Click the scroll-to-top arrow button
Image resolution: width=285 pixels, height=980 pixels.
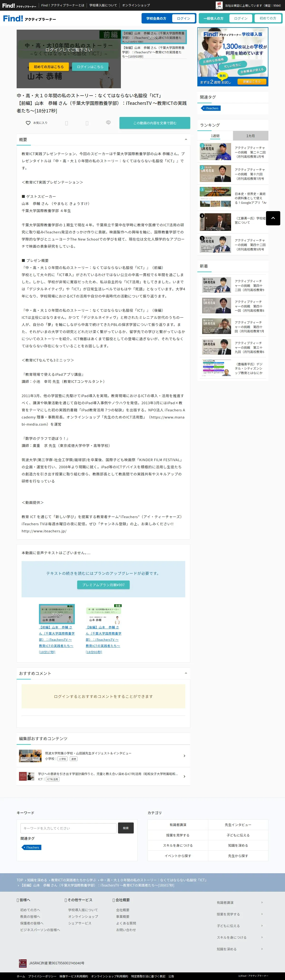click(273, 218)
